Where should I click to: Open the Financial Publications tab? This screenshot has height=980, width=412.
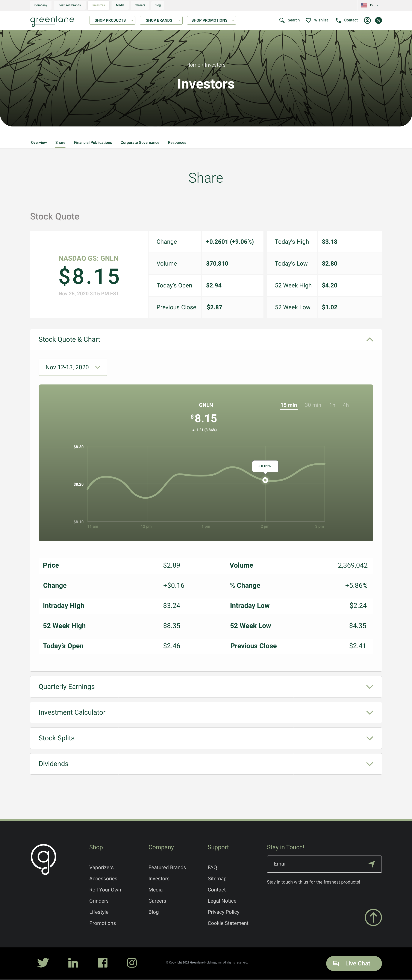click(93, 143)
